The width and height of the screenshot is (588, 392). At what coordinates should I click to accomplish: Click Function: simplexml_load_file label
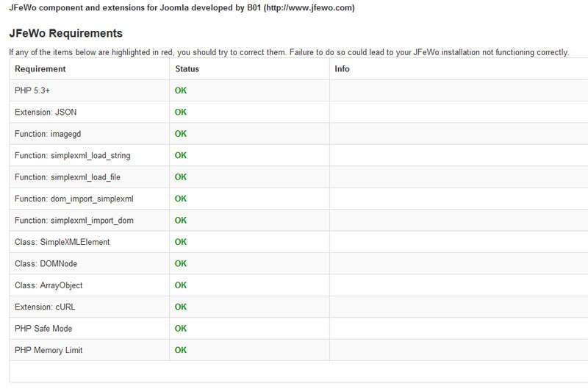(68, 177)
